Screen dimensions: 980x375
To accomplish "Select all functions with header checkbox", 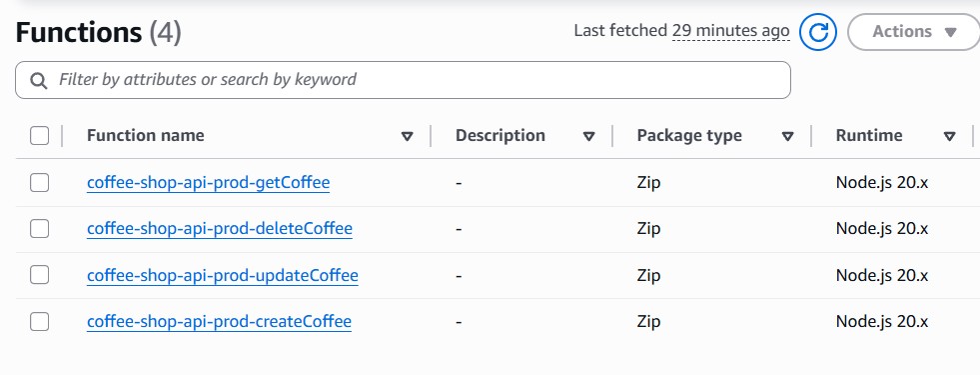I will pos(39,135).
